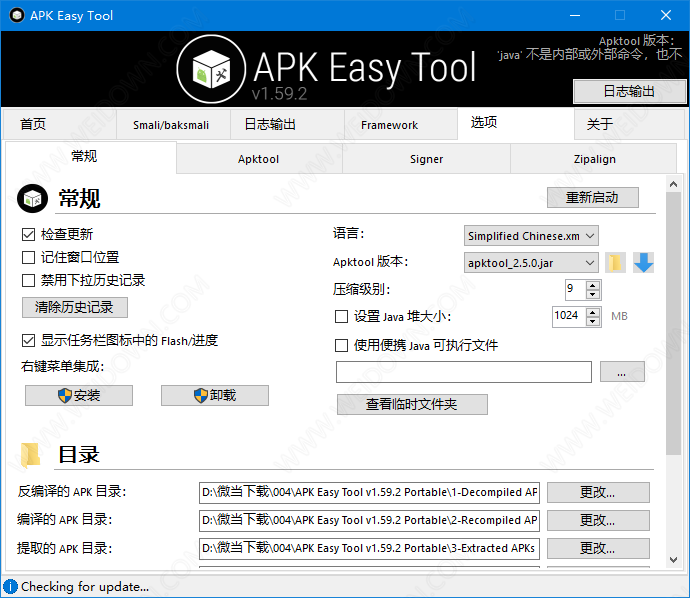Close the APK Easy Tool window
This screenshot has width=690, height=598.
point(666,15)
